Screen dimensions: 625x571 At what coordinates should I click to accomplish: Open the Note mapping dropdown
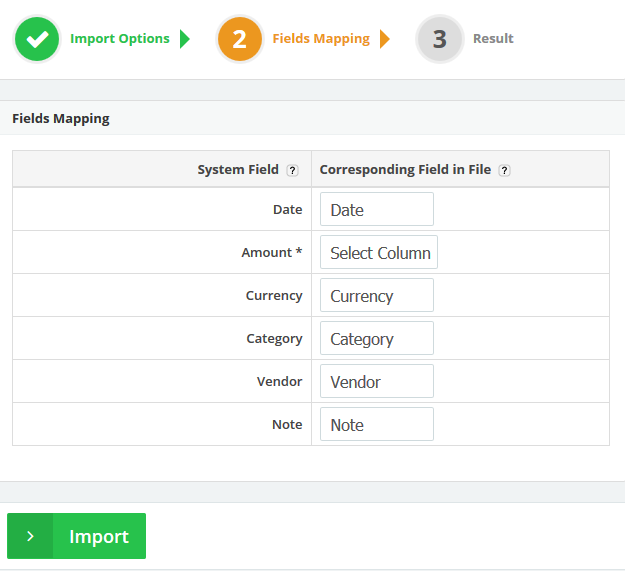coord(377,425)
